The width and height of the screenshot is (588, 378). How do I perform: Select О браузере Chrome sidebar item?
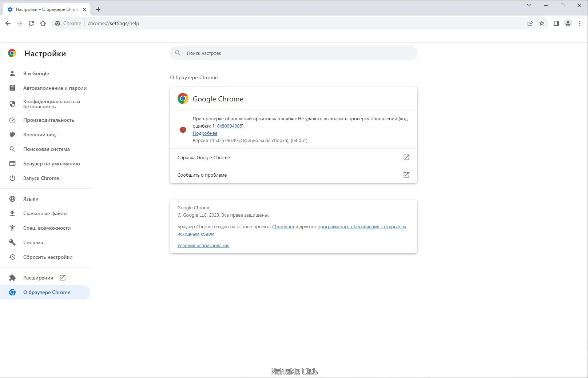pos(45,292)
